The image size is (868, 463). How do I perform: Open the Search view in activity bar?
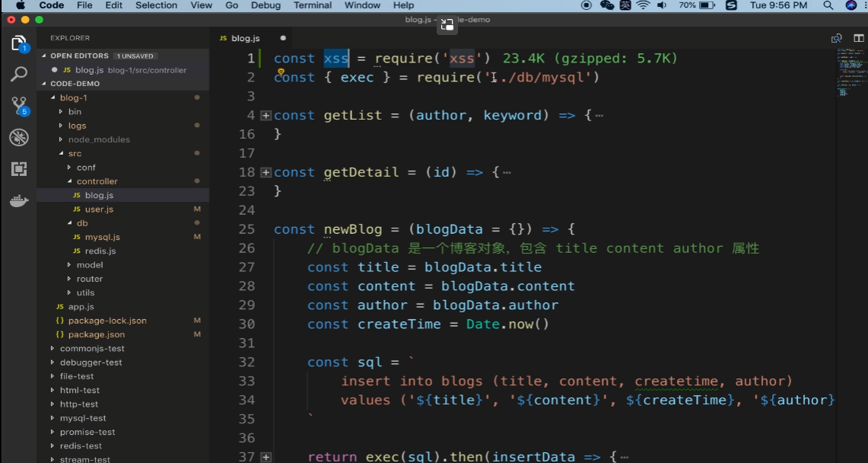coord(19,74)
